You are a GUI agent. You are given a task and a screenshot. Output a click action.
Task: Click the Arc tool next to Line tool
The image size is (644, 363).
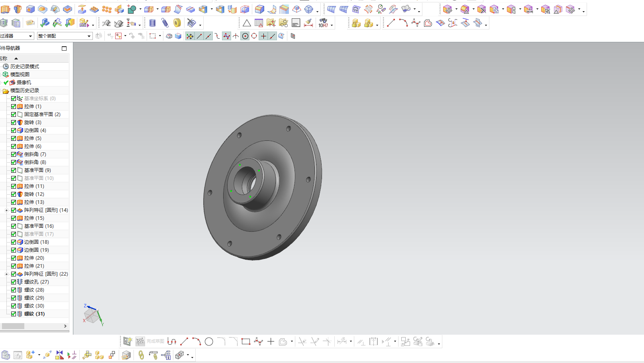(403, 23)
